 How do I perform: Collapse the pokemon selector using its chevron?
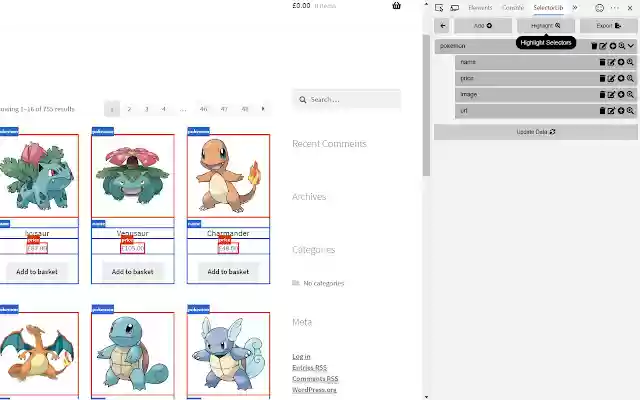point(631,46)
